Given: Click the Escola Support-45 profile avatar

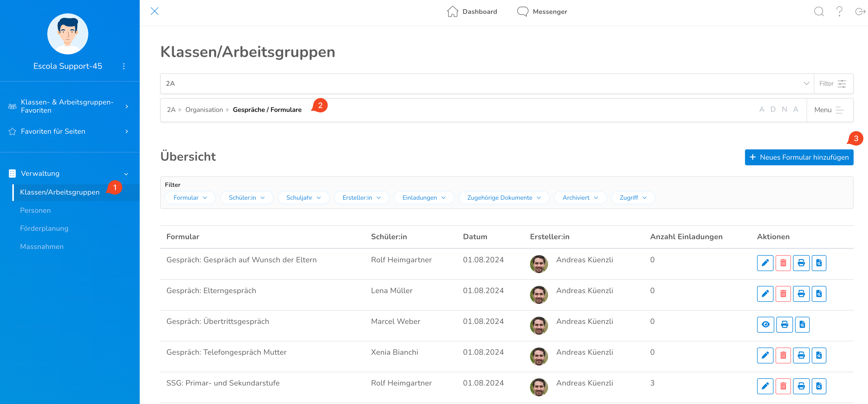Looking at the screenshot, I should click(x=68, y=34).
